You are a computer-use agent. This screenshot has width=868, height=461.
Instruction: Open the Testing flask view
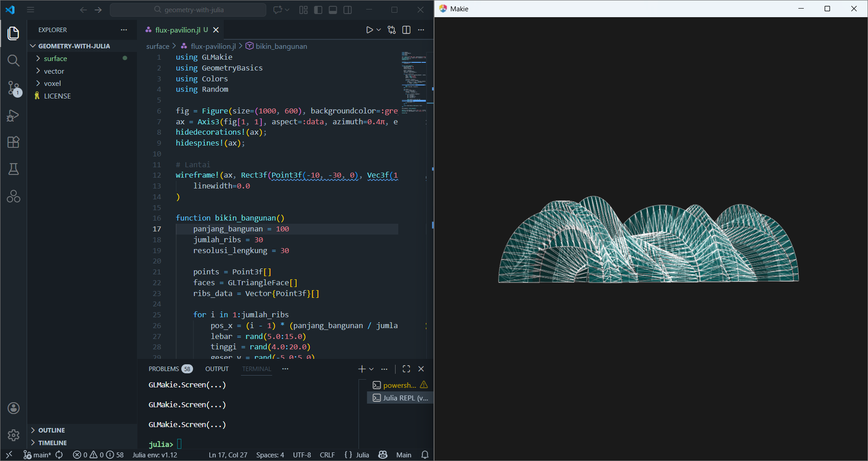pos(14,169)
